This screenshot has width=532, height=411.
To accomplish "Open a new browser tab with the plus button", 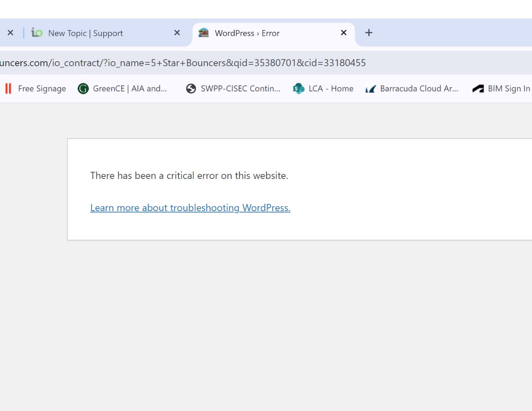I will point(369,33).
